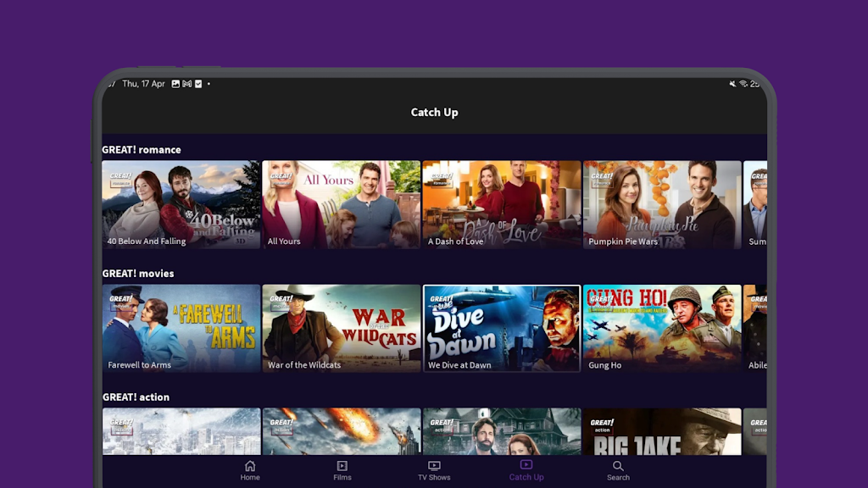
Task: Switch to the Films tab
Action: tap(342, 470)
